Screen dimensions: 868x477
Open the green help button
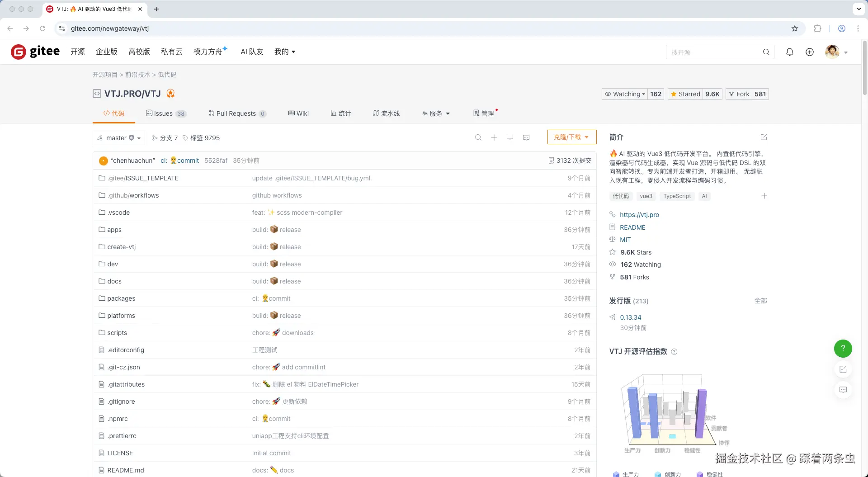click(843, 348)
